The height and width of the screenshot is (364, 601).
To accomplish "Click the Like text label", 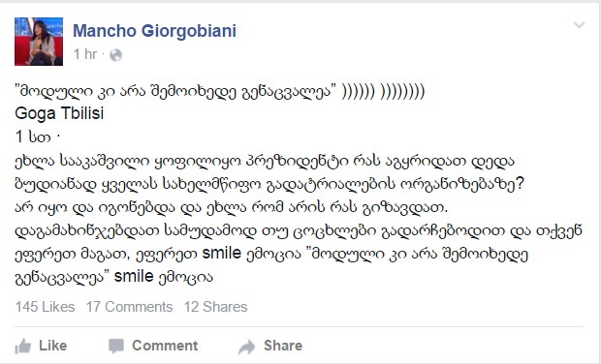I will coord(53,346).
